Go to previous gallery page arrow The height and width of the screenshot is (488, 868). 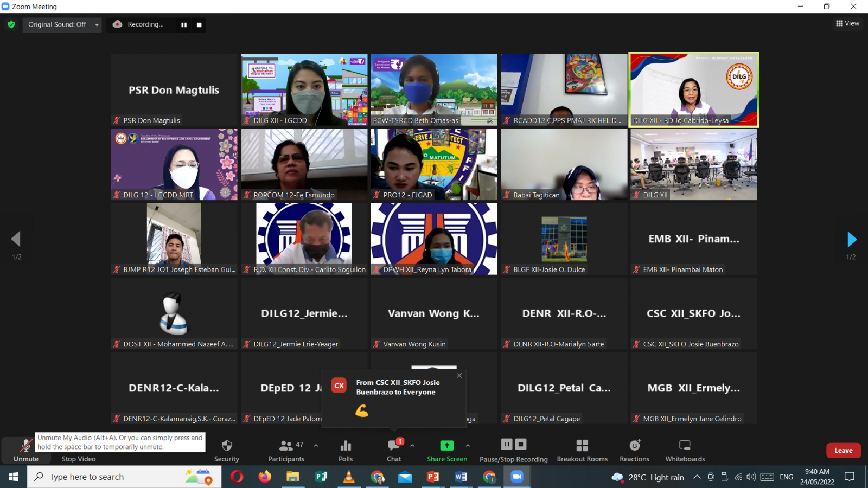click(16, 239)
